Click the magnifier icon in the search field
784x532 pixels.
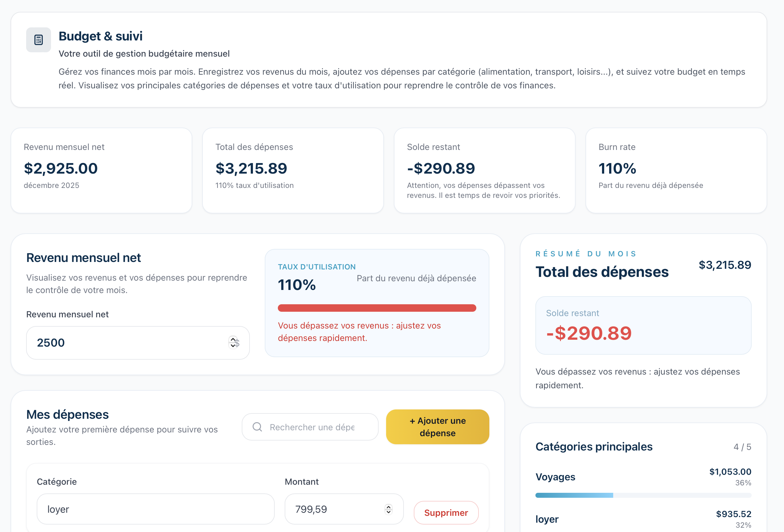tap(257, 427)
